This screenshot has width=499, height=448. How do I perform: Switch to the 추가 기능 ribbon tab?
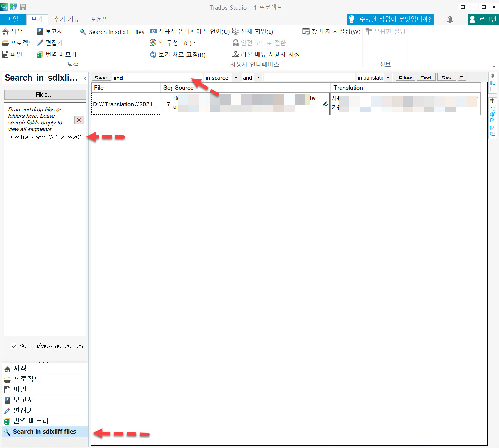coord(66,19)
